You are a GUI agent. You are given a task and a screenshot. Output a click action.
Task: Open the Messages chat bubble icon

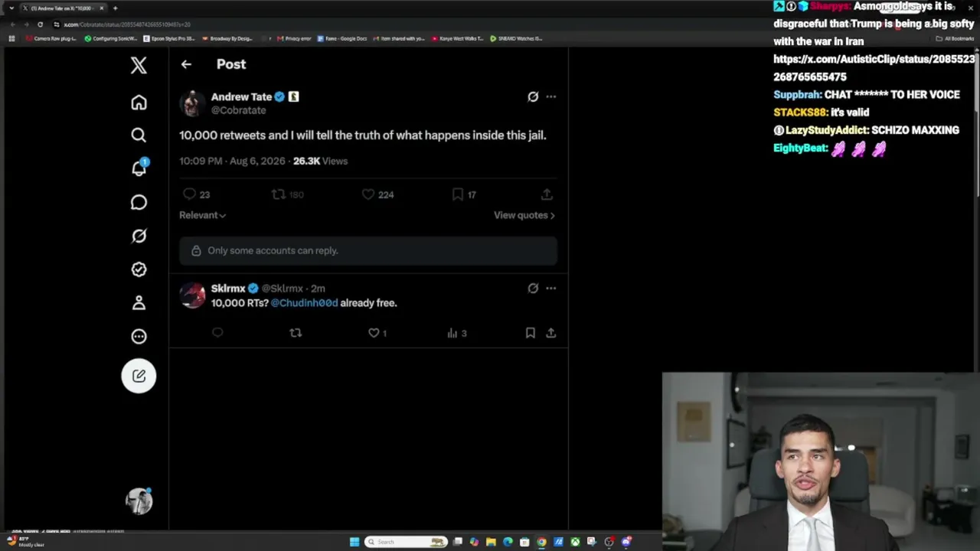(x=139, y=202)
